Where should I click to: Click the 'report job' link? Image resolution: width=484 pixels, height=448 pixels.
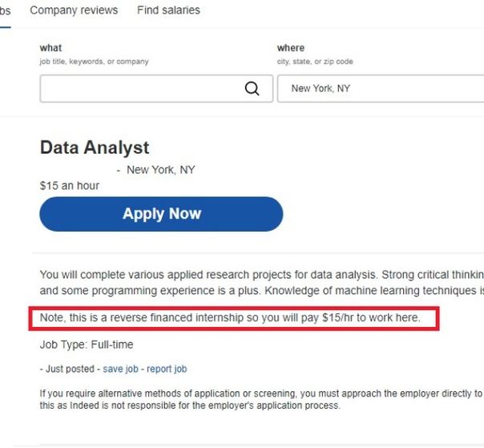click(167, 369)
